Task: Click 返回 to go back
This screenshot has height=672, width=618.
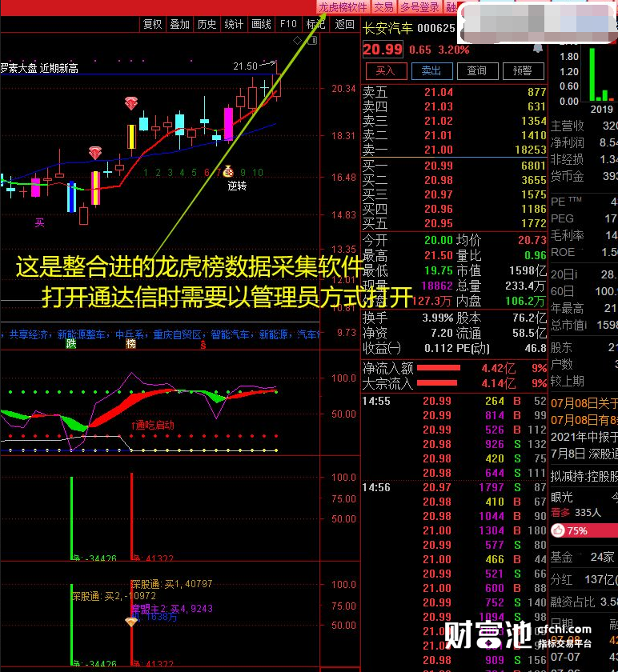Action: click(344, 24)
